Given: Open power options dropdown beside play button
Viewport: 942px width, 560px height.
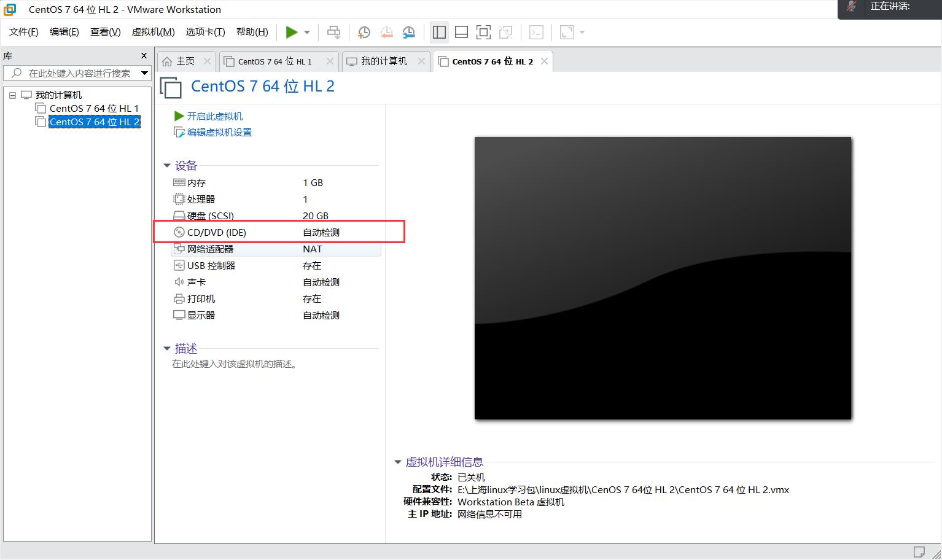Looking at the screenshot, I should click(x=307, y=33).
